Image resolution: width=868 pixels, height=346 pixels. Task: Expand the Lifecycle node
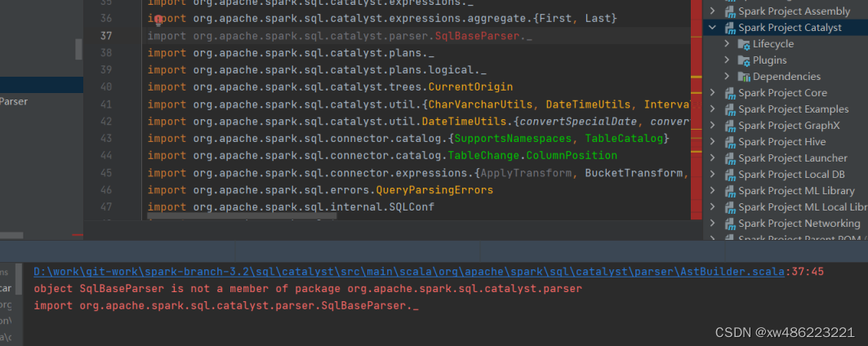[728, 44]
